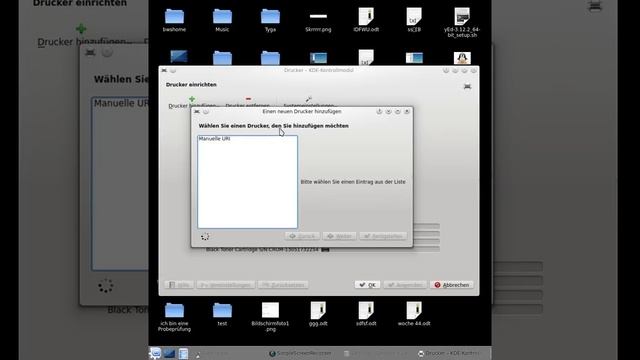Select the woche 44.odt file
This screenshot has width=640, height=360.
click(x=414, y=313)
